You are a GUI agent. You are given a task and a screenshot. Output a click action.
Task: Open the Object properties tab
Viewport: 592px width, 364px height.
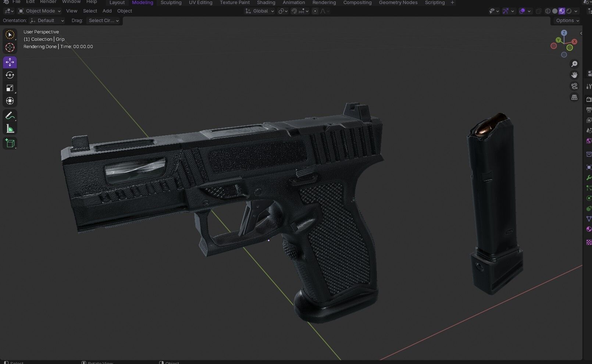[x=589, y=167]
